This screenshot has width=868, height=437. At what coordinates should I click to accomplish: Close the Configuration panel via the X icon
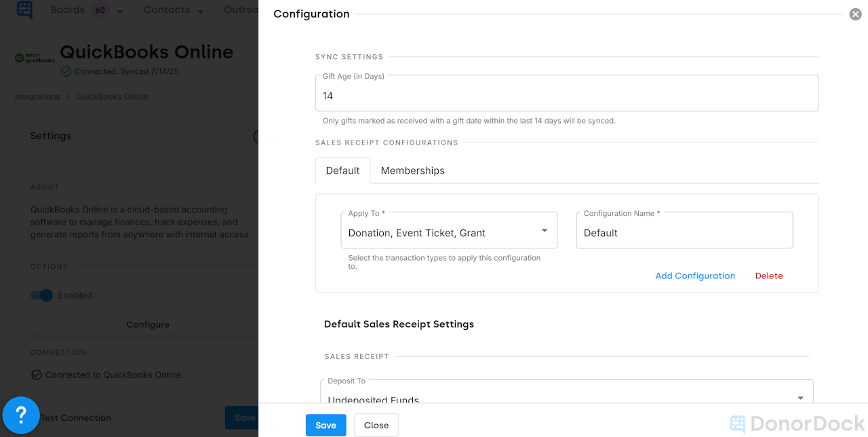pyautogui.click(x=854, y=14)
